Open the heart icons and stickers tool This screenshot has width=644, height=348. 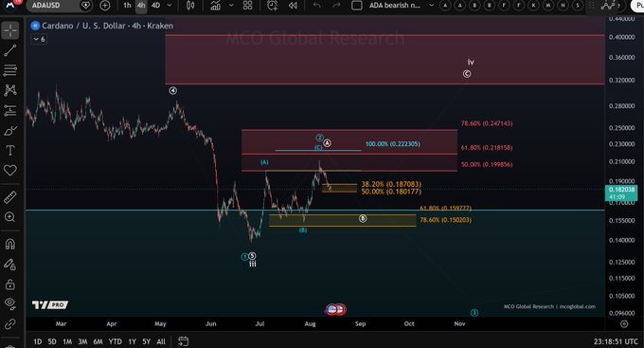10,171
